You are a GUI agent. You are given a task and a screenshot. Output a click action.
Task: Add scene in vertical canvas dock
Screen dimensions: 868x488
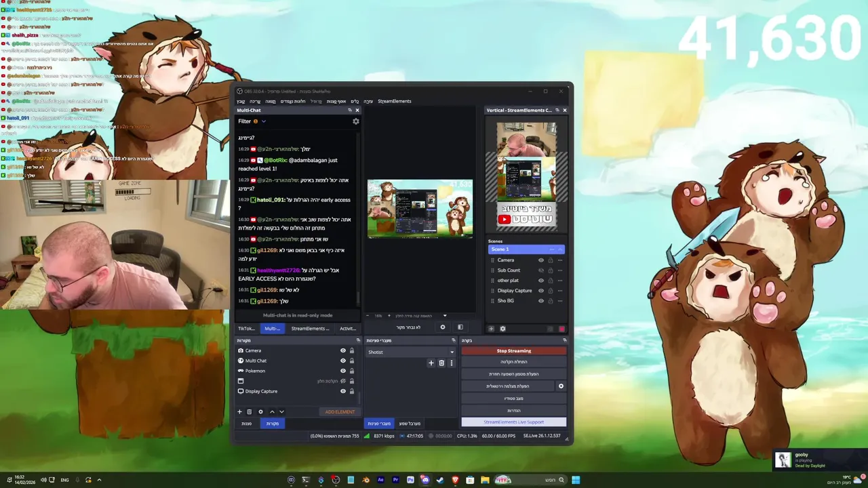[492, 329]
